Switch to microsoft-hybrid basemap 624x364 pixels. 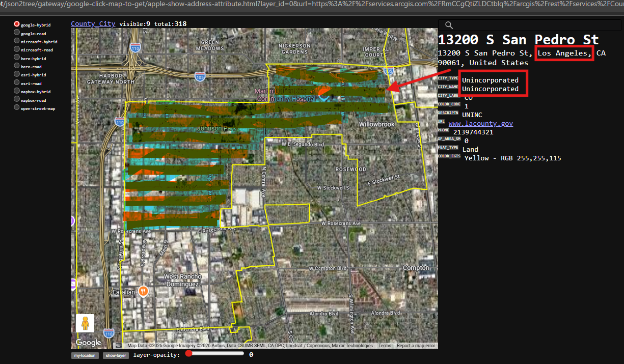17,41
